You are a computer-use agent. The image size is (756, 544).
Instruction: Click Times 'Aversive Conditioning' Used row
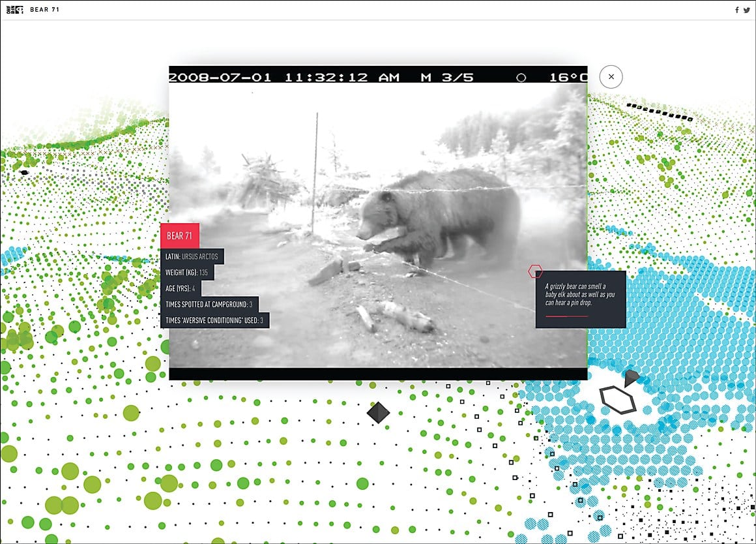(x=214, y=320)
